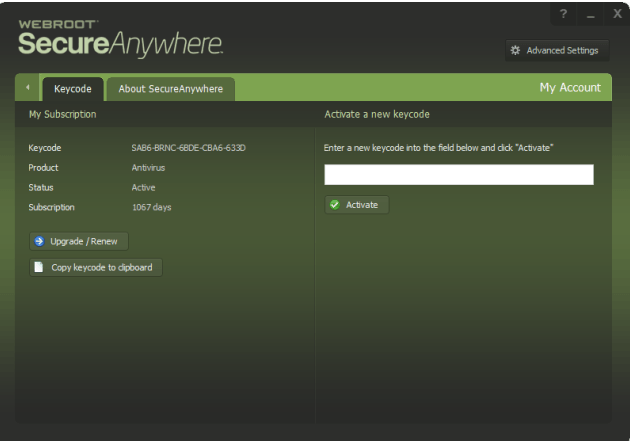Click the Subscription field label
The height and width of the screenshot is (441, 630).
(x=51, y=207)
